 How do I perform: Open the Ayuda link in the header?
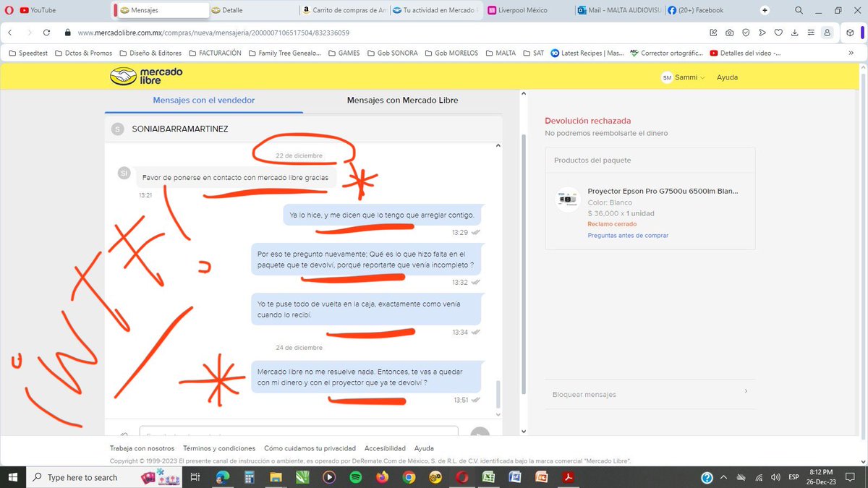(x=726, y=77)
